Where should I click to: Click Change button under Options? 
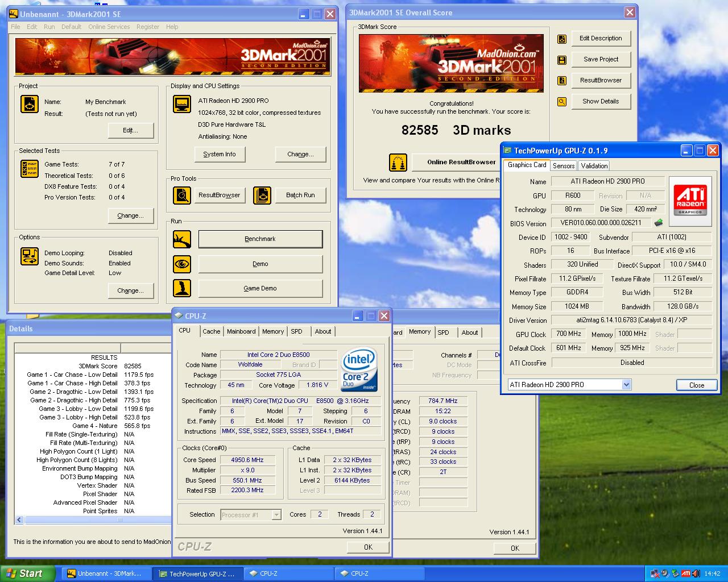131,291
